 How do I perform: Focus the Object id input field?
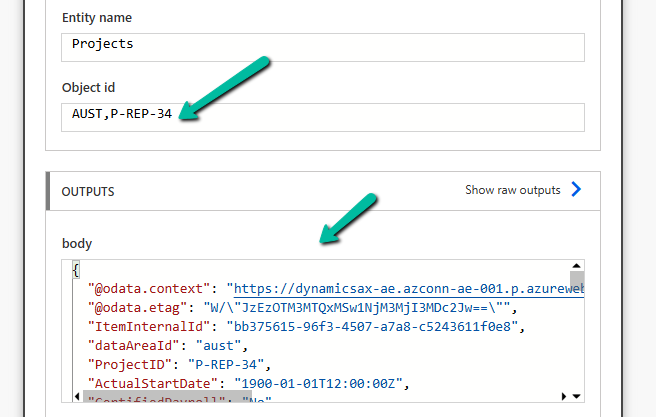pyautogui.click(x=322, y=113)
